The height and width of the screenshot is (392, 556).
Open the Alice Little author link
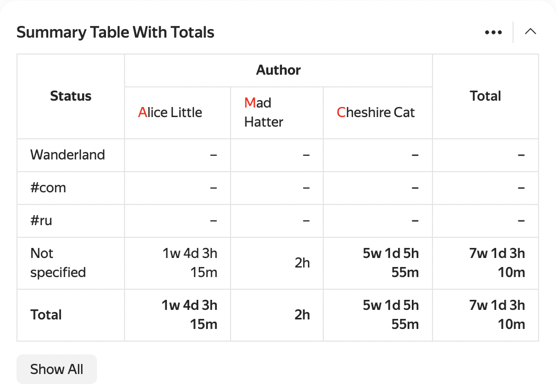170,112
